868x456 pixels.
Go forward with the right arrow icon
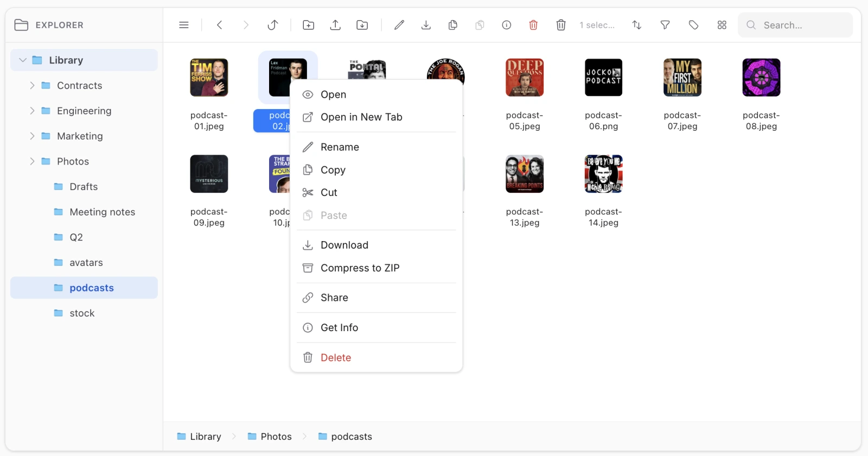[246, 25]
